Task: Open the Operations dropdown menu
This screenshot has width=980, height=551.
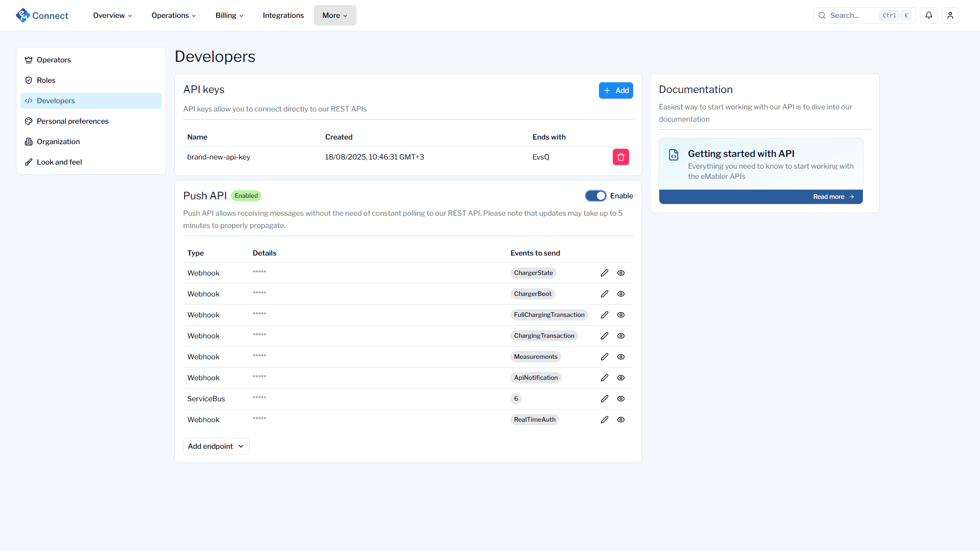Action: 173,15
